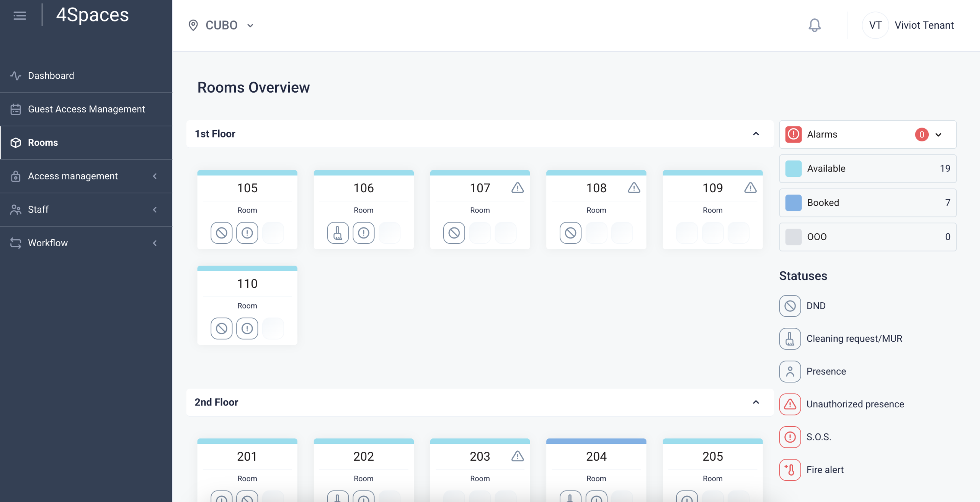Viewport: 980px width, 502px height.
Task: Toggle Cleaning request/MUR status filter
Action: (790, 339)
